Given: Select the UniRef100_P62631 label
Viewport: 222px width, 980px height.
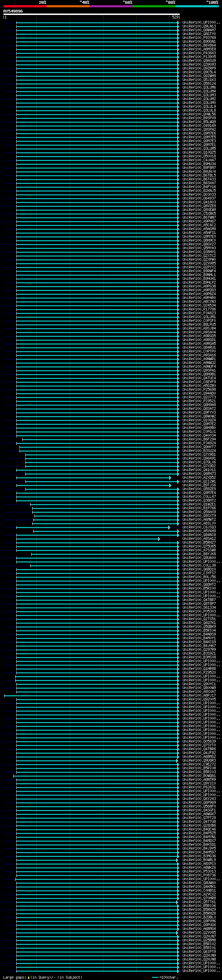Looking at the screenshot, I should [x=199, y=787].
